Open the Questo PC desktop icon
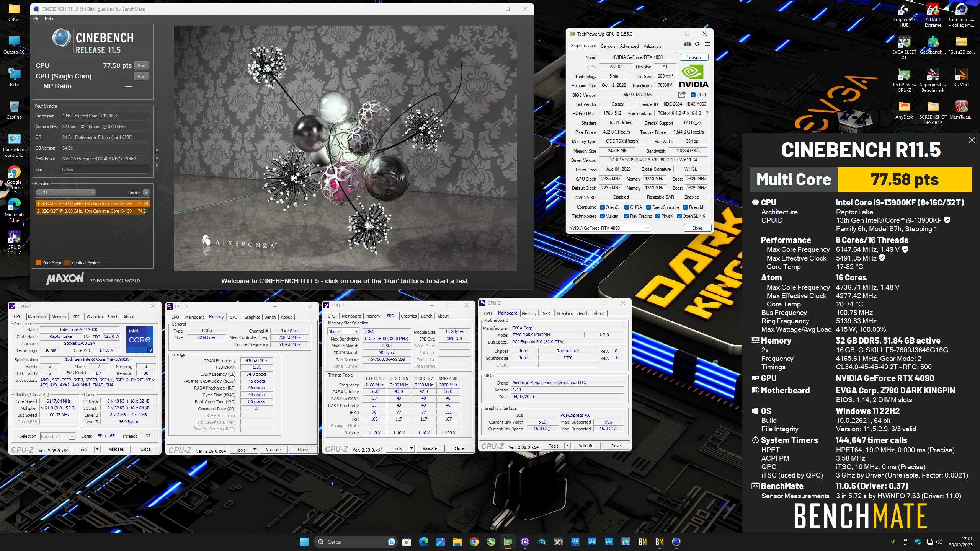980x551 pixels. [14, 45]
